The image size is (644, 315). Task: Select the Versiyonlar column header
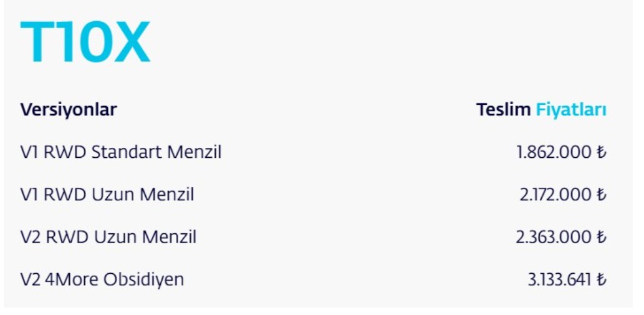pyautogui.click(x=69, y=110)
